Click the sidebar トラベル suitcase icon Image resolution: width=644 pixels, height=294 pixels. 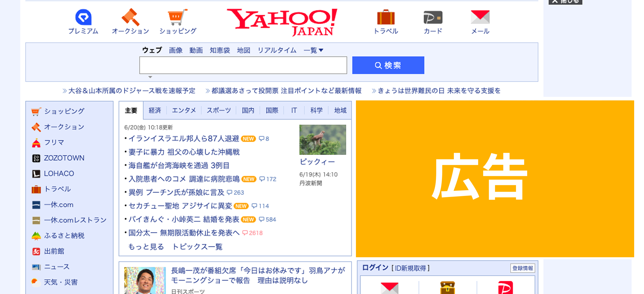[x=36, y=189]
